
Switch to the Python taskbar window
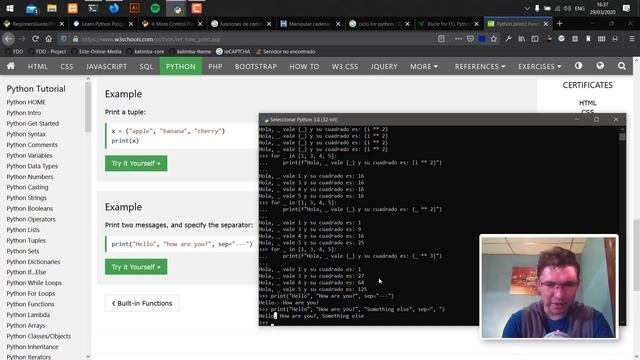(177, 8)
